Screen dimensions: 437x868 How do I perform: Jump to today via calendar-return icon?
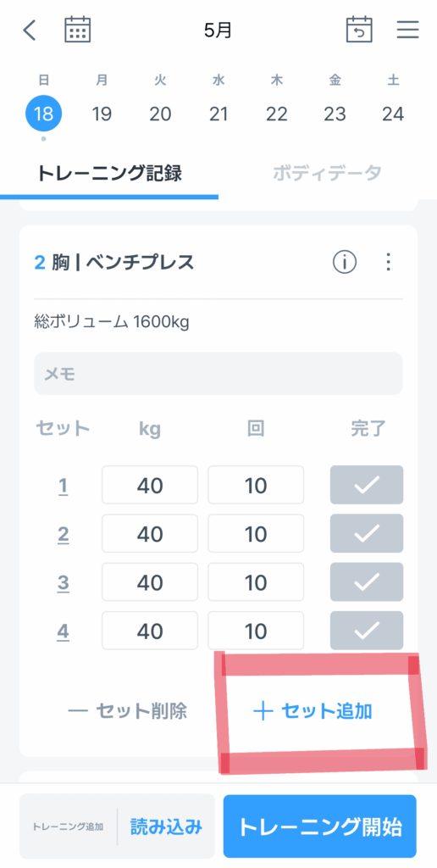coord(360,30)
